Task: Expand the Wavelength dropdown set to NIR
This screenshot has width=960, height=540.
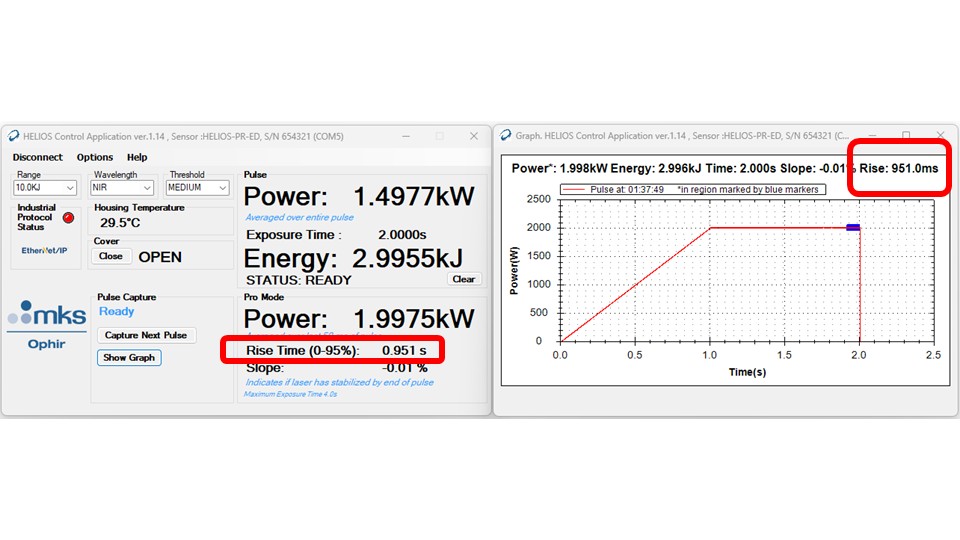Action: coord(121,188)
